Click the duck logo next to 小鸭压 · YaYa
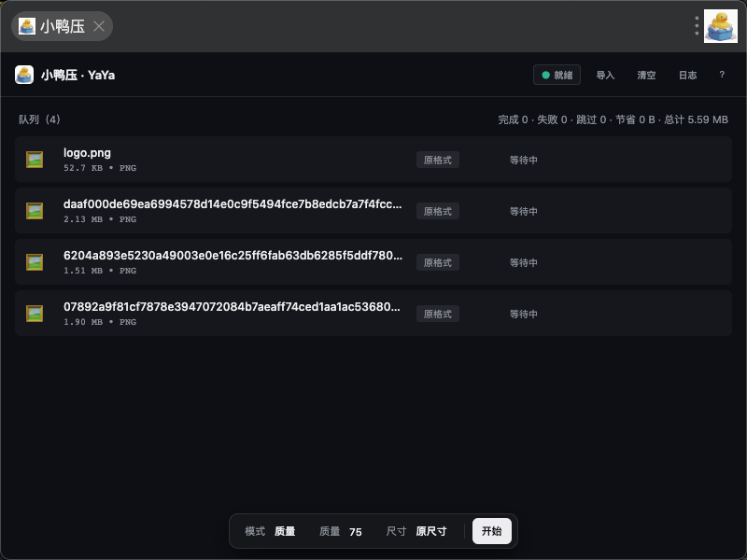 click(24, 75)
